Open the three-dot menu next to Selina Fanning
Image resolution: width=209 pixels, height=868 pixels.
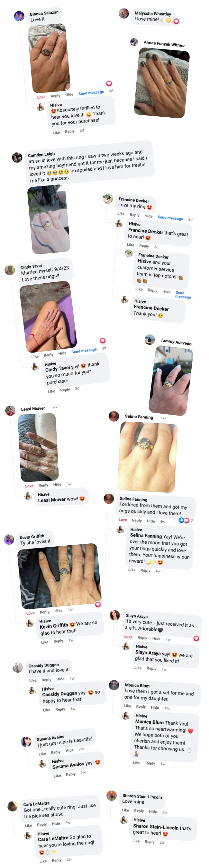[x=163, y=418]
